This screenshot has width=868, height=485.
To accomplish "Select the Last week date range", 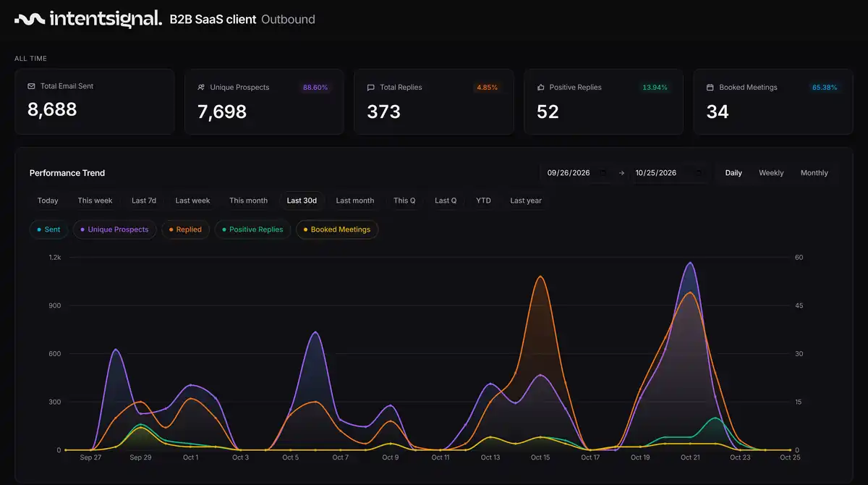I will [x=192, y=201].
